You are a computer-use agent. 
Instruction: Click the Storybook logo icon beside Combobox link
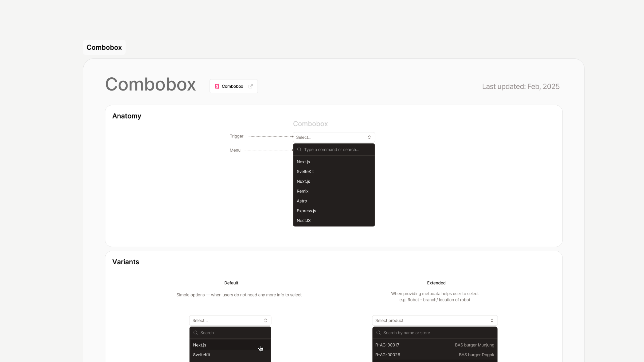[x=217, y=86]
